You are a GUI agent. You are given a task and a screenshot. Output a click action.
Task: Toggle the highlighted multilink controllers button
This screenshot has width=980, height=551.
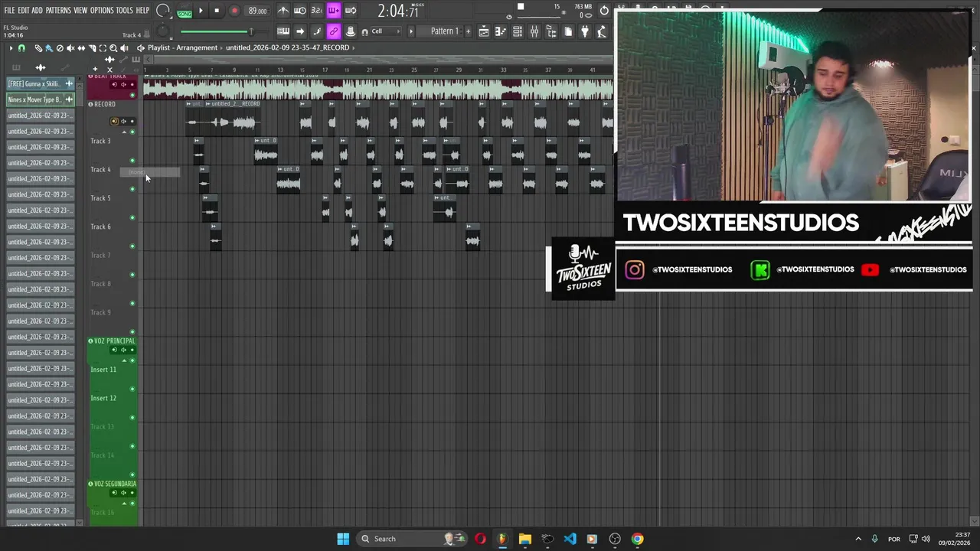click(x=334, y=31)
